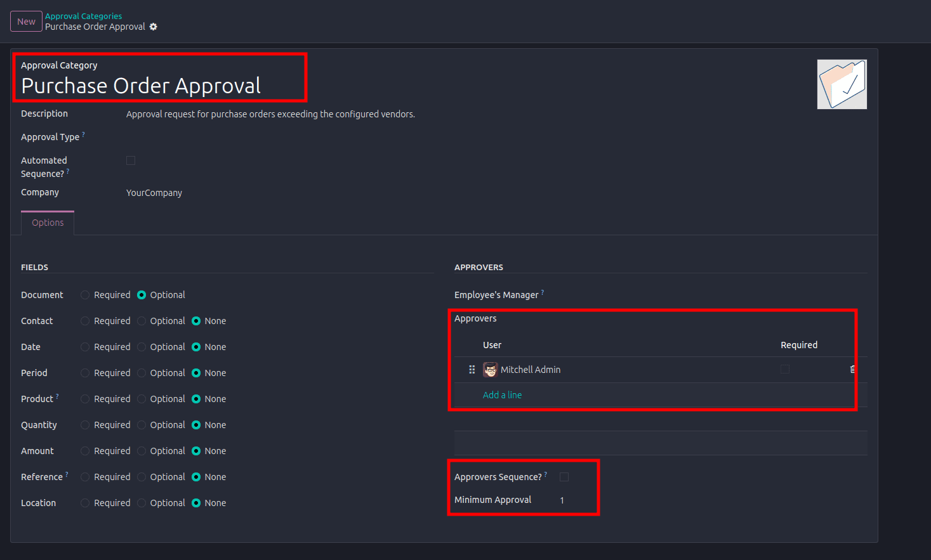Screen dimensions: 931x560
Task: Set Document field to Required
Action: [85, 295]
